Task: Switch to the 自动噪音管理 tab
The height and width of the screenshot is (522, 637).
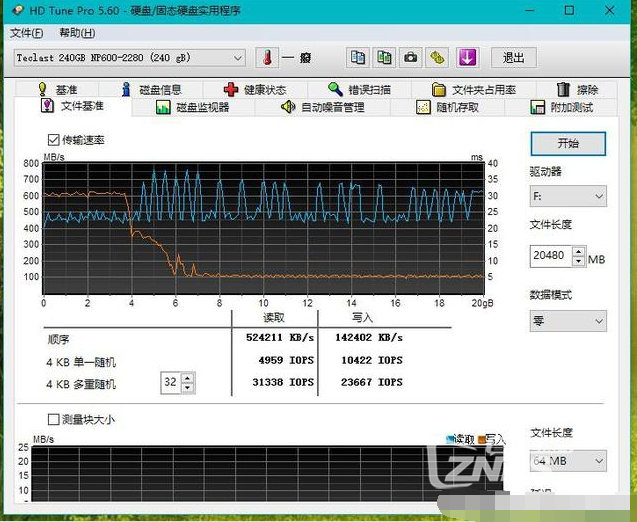Action: (x=323, y=107)
